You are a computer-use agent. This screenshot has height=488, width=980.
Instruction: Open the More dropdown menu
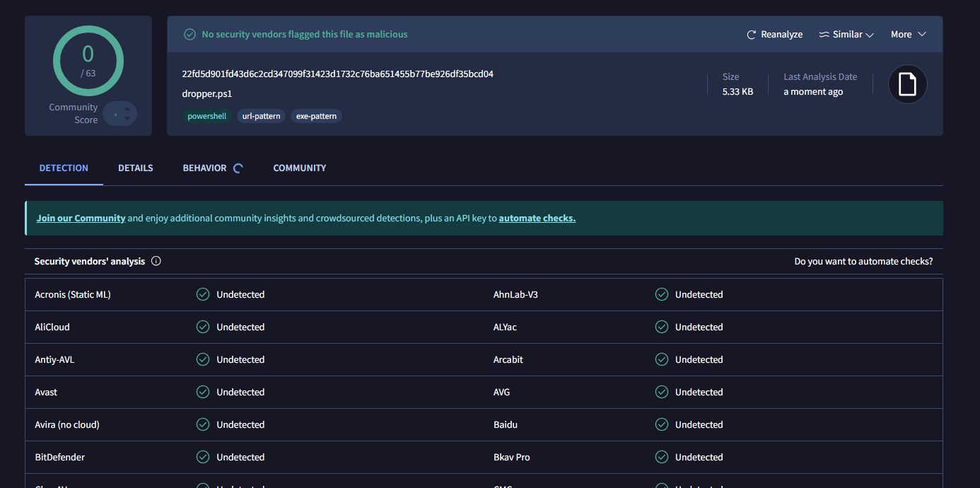point(908,35)
